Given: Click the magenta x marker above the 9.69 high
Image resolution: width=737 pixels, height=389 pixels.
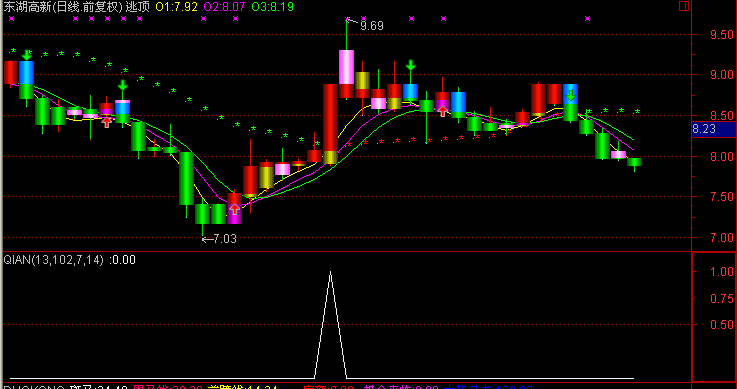Looking at the screenshot, I should (348, 19).
